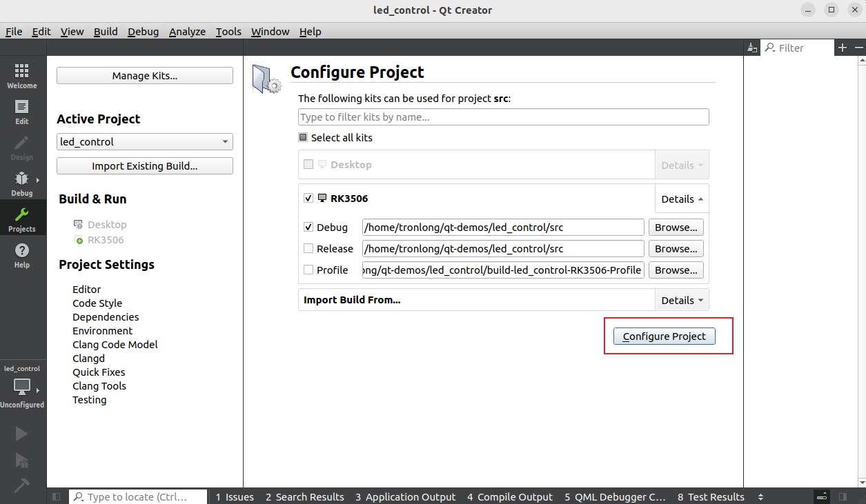This screenshot has width=866, height=504.
Task: Open the Debug menu
Action: [143, 31]
